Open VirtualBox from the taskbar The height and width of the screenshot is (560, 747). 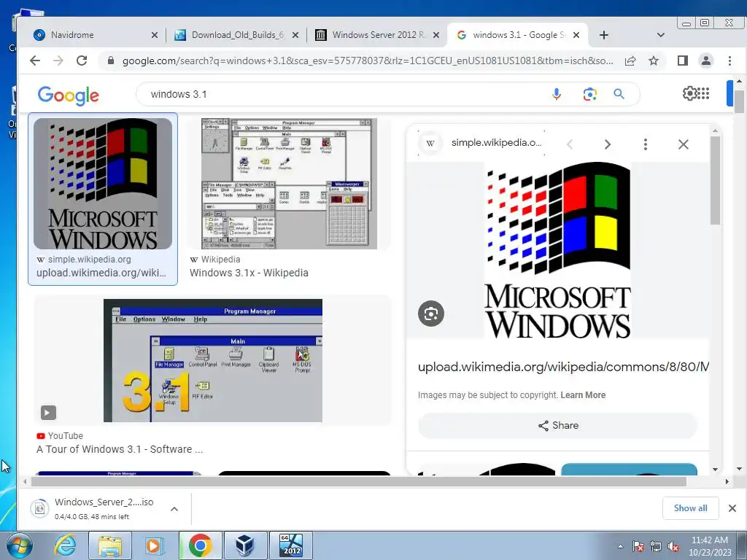[245, 545]
